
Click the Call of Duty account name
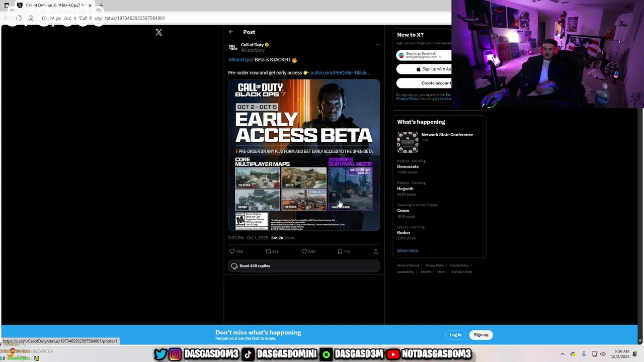[252, 45]
